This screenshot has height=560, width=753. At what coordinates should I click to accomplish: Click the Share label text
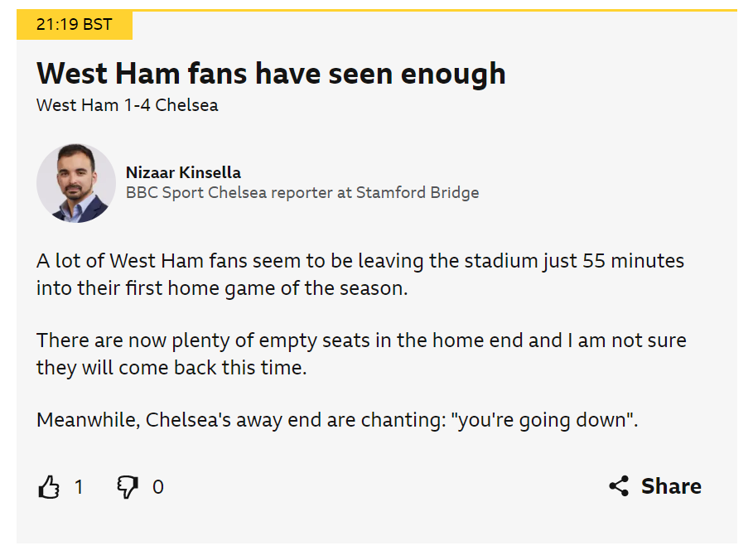671,486
